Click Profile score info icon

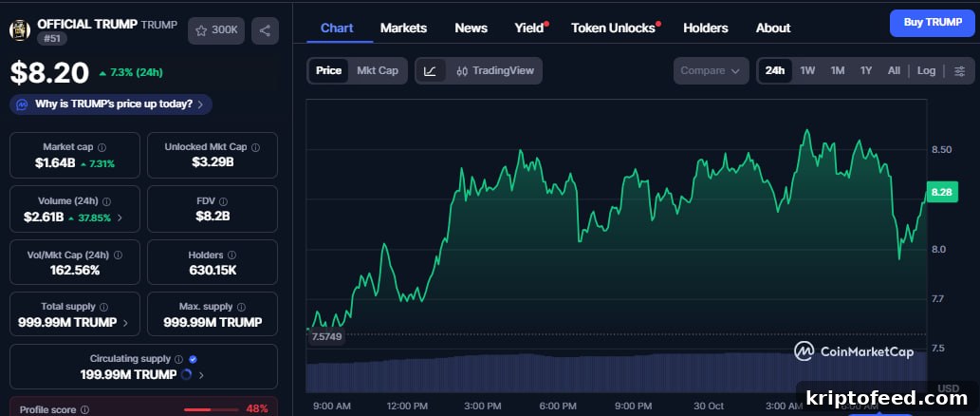pos(85,410)
